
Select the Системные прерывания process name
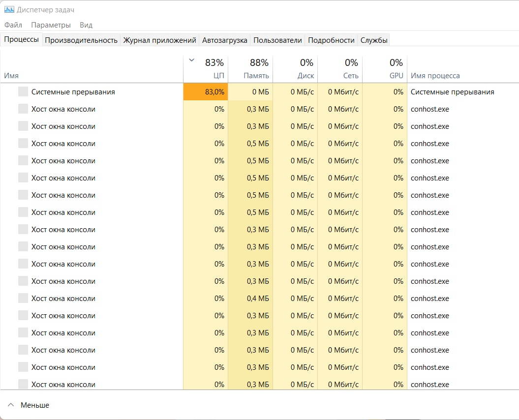click(x=73, y=92)
